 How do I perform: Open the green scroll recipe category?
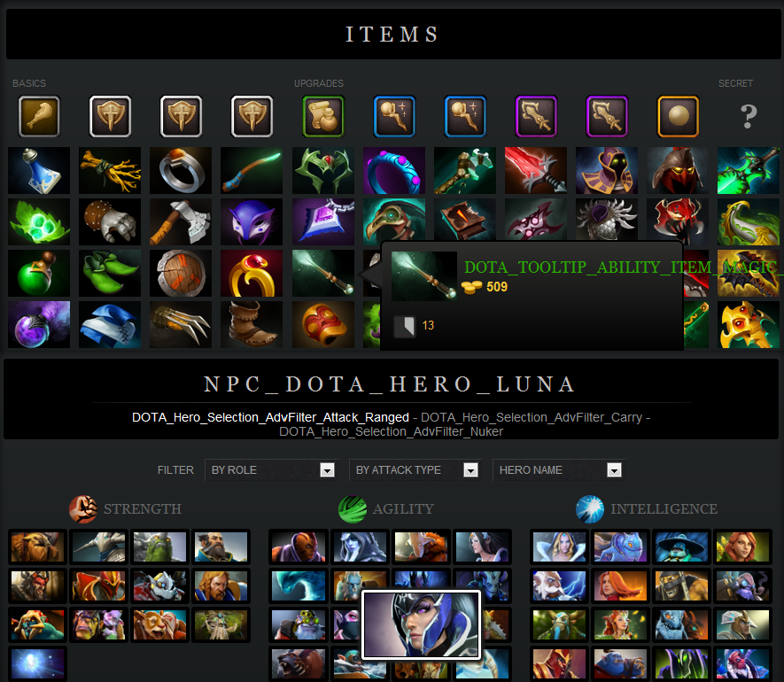323,117
